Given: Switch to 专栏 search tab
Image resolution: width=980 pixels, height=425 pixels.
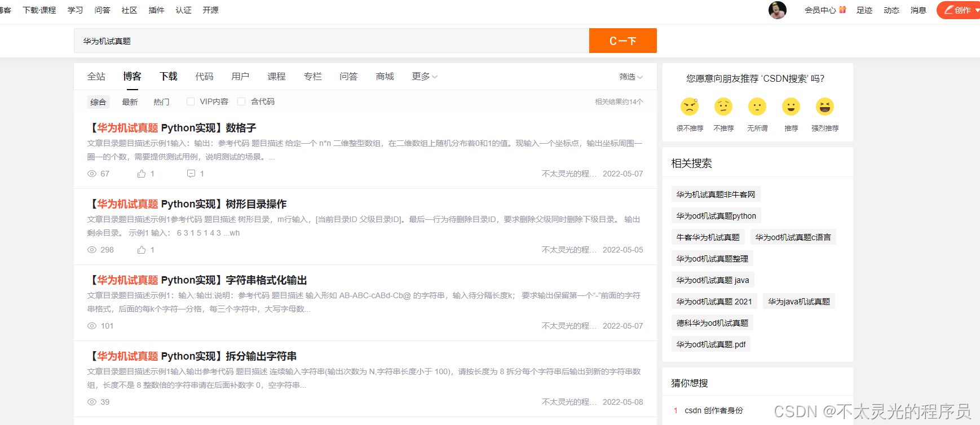Looking at the screenshot, I should click(313, 76).
